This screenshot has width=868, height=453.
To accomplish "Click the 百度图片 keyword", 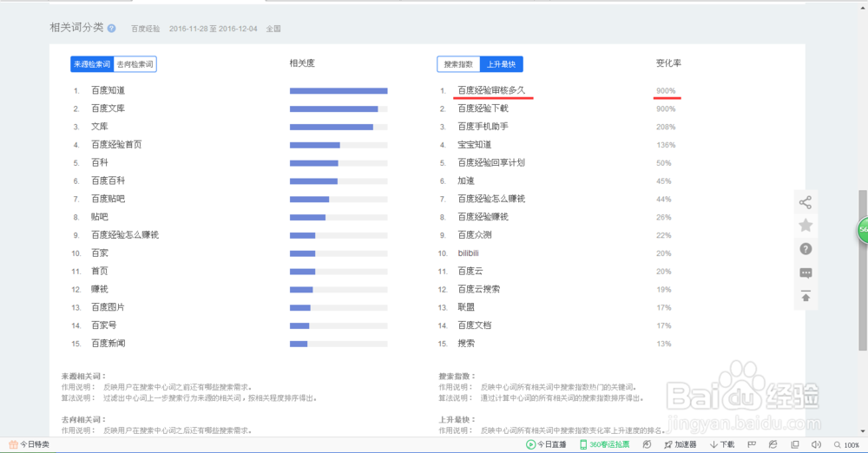I will click(108, 307).
